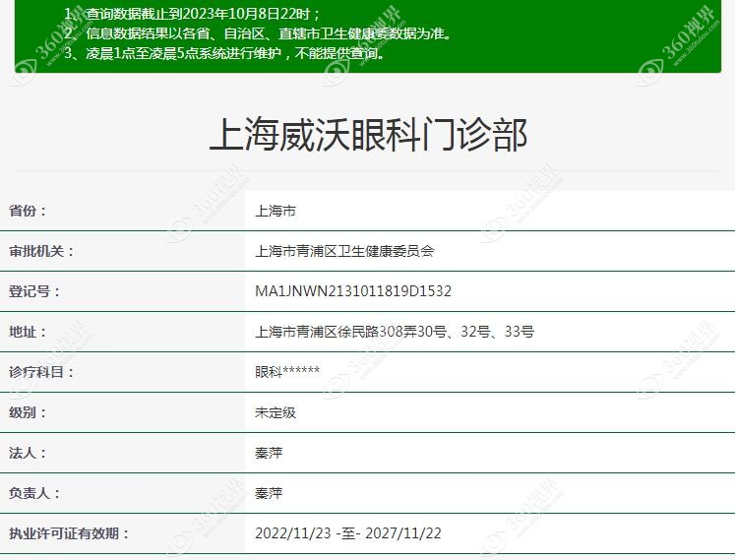This screenshot has height=560, width=735.
Task: Select the 级别 label
Action: [x=28, y=412]
